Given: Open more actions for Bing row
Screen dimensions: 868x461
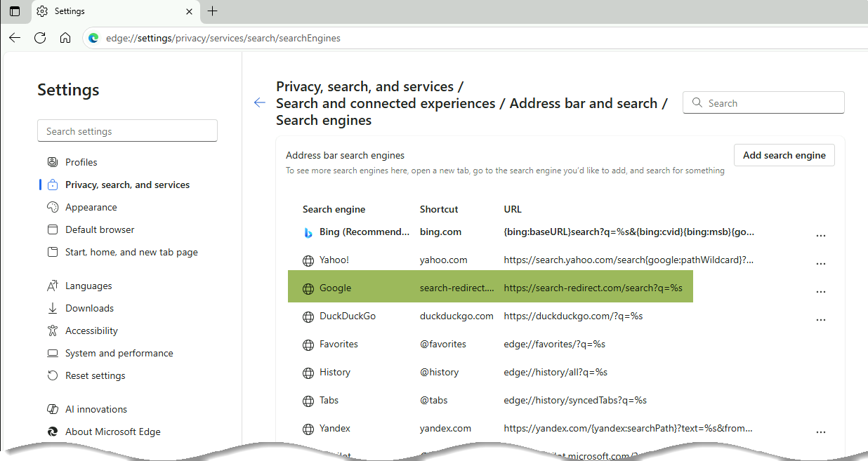Looking at the screenshot, I should 821,236.
